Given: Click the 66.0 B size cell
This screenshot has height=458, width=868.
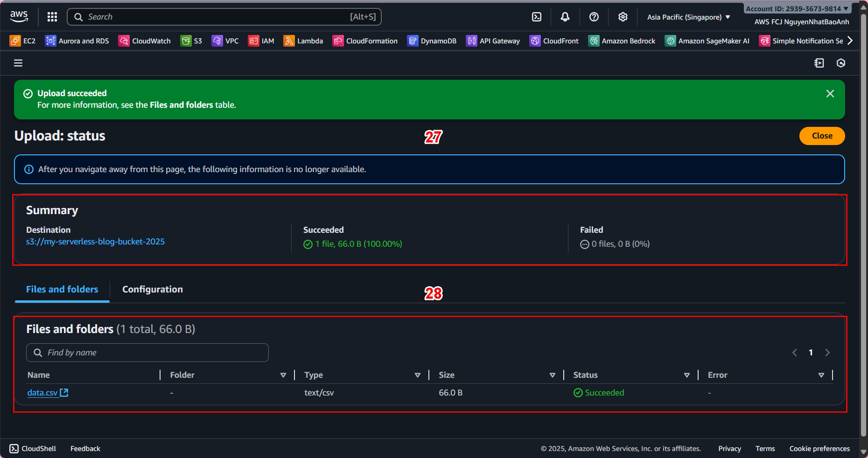Looking at the screenshot, I should point(451,393).
